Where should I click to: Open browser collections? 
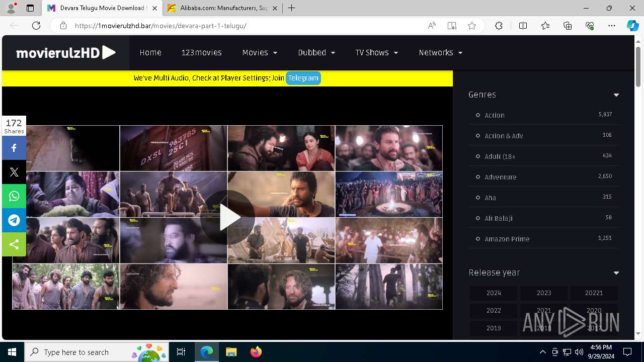coord(568,26)
